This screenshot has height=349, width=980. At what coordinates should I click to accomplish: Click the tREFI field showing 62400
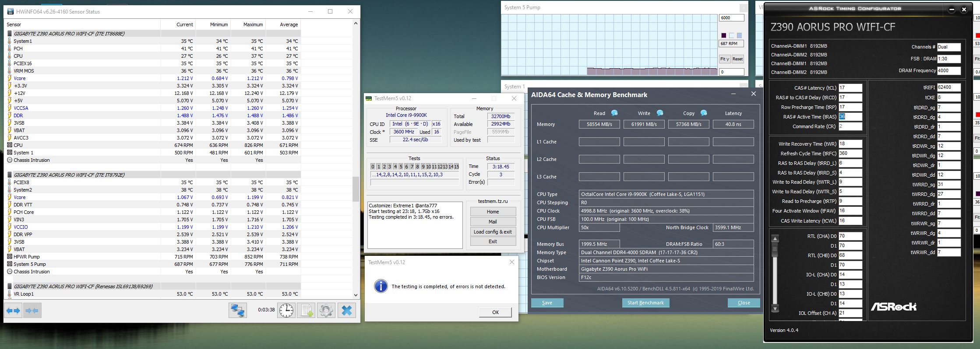[x=948, y=87]
